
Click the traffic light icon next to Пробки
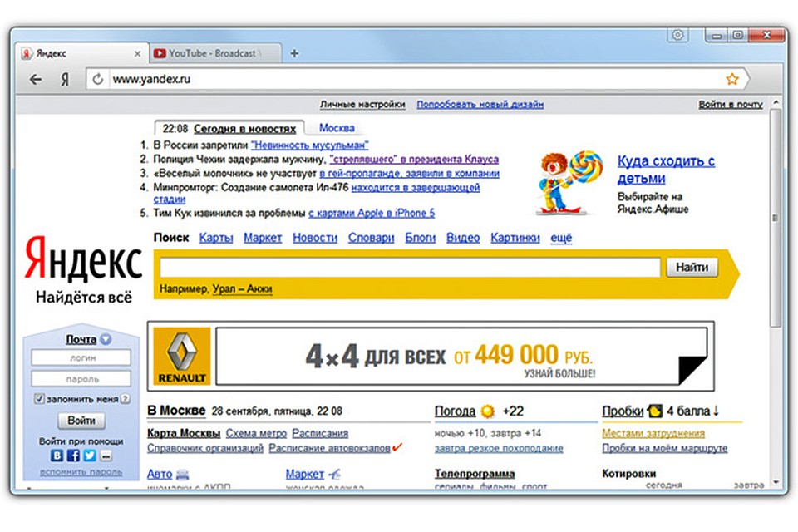pyautogui.click(x=654, y=411)
